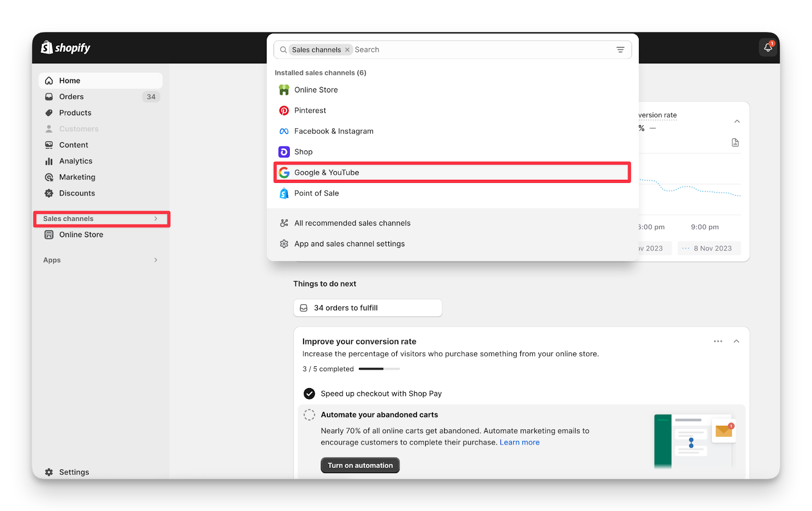Check the completed Shop Pay checkout task
Screen dimensions: 812x511
[309, 394]
